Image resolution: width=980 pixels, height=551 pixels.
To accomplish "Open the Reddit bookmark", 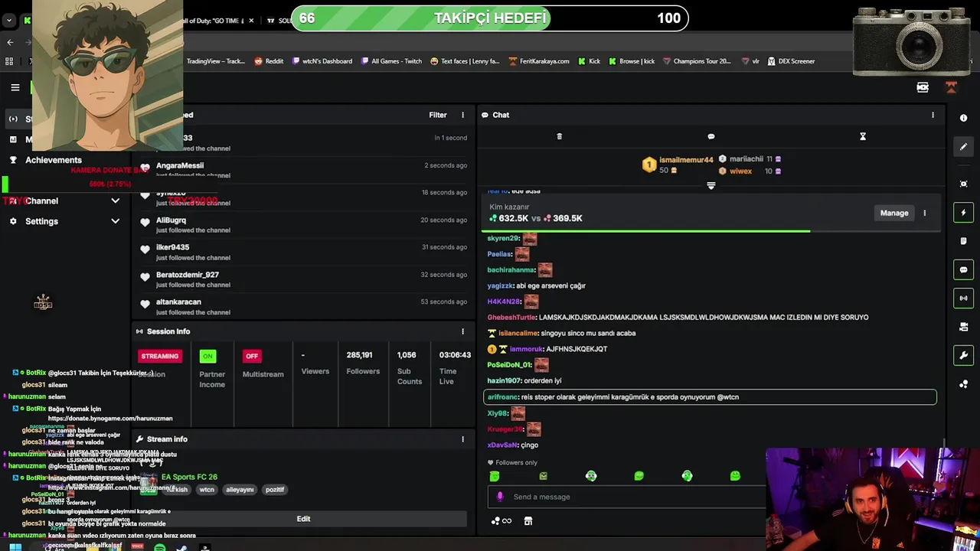I will [x=269, y=61].
